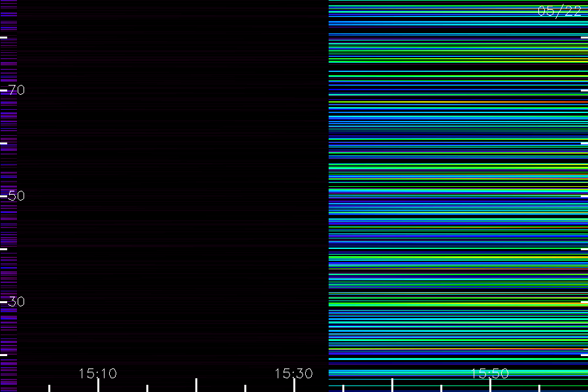Image resolution: width=588 pixels, height=392 pixels.
Task: Click the 50 label on the vertical axis
Action: click(x=16, y=196)
